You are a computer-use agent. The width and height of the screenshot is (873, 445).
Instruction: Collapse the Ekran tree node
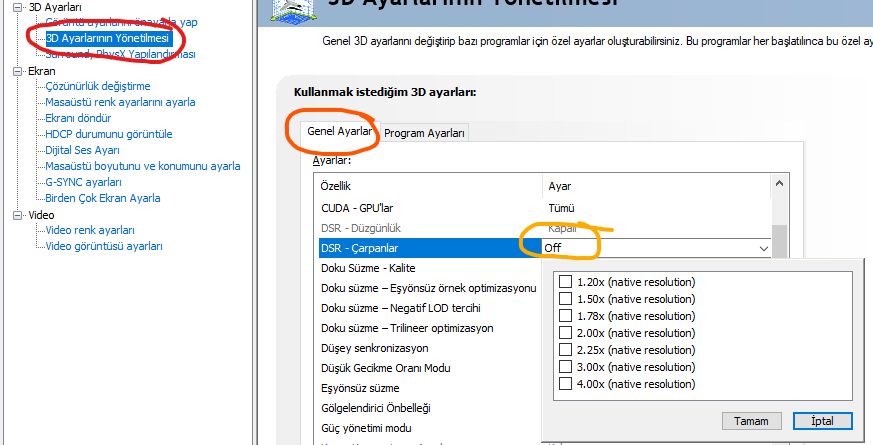[x=19, y=71]
